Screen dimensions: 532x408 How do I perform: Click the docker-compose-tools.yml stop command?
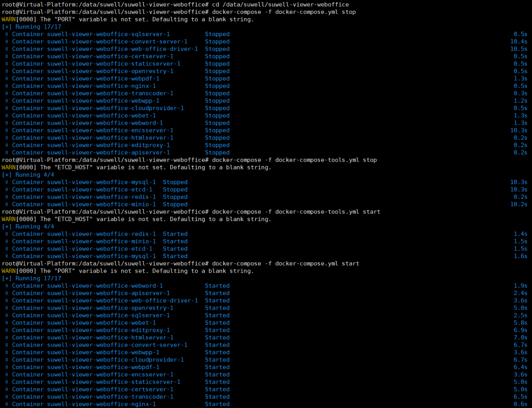click(x=294, y=160)
